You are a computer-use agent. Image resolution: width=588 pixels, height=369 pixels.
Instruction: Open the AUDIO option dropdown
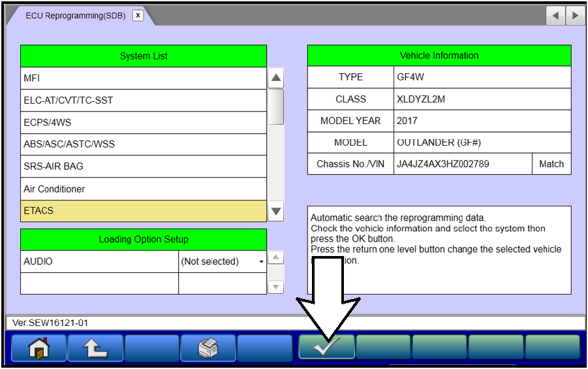coord(223,262)
